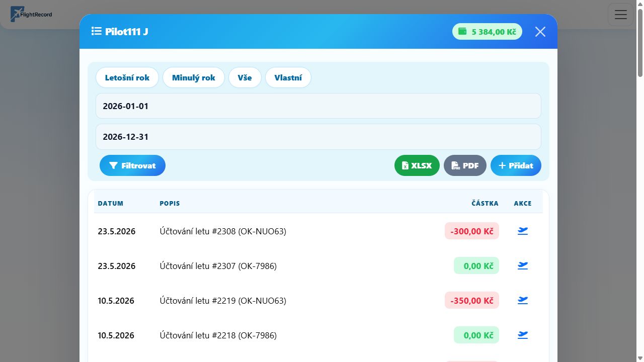This screenshot has width=644, height=362.
Task: Open the hamburger menu
Action: coord(621,15)
